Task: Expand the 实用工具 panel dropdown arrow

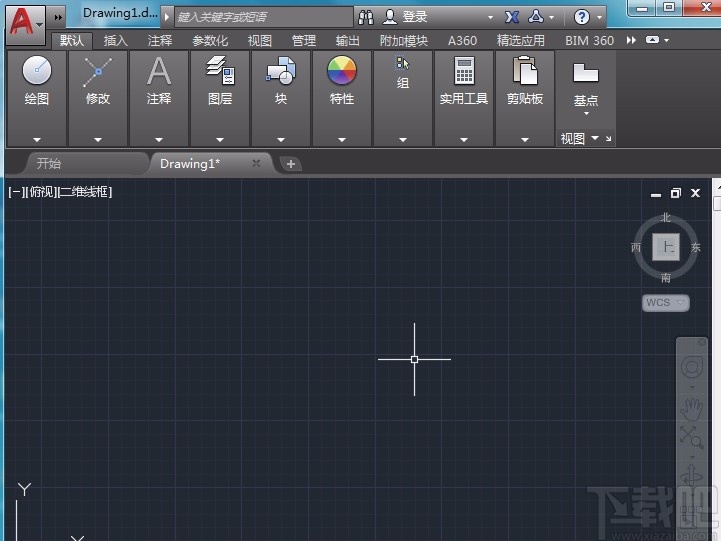Action: point(464,139)
